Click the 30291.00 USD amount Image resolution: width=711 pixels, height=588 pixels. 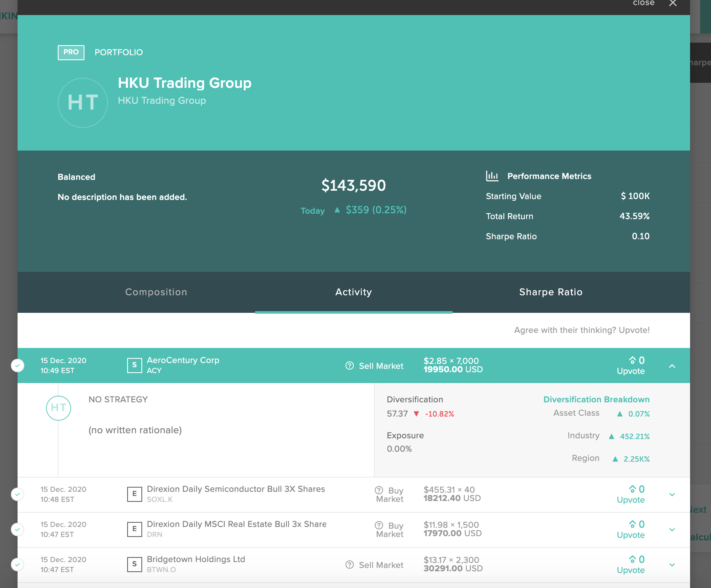tap(453, 568)
